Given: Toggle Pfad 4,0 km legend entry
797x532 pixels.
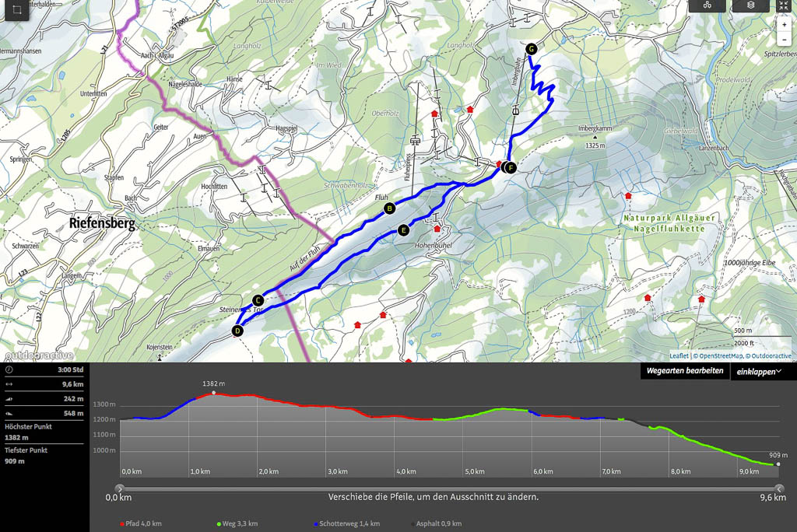Looking at the screenshot, I should tap(142, 524).
